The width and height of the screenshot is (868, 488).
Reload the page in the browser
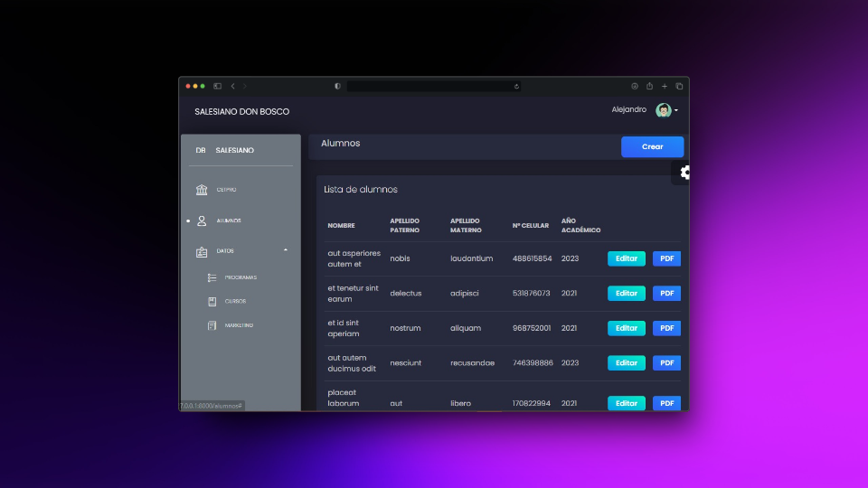pyautogui.click(x=516, y=87)
